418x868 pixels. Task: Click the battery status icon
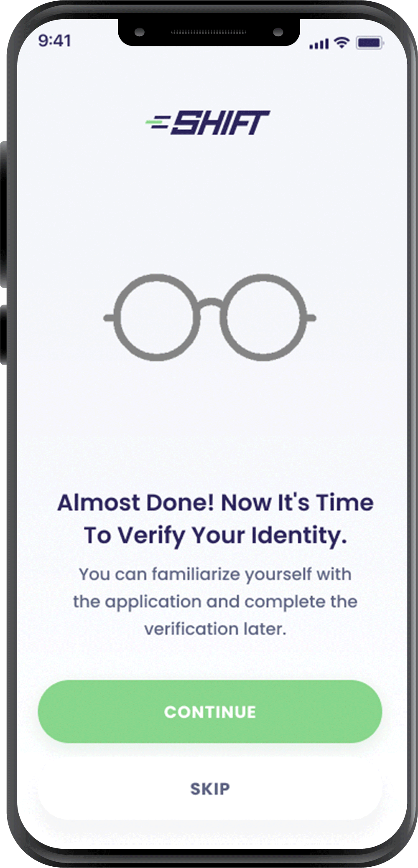[x=370, y=43]
